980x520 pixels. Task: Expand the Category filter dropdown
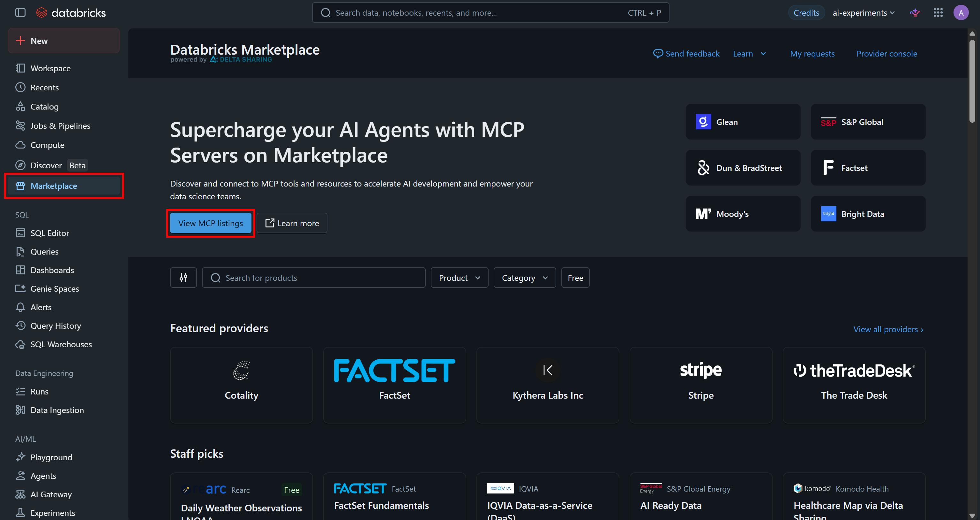point(525,278)
